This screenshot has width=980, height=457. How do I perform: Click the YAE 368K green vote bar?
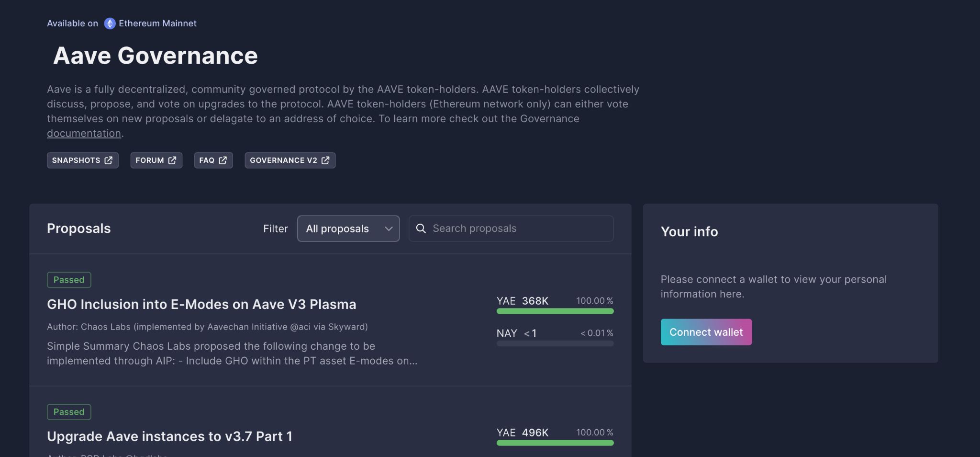pyautogui.click(x=555, y=311)
